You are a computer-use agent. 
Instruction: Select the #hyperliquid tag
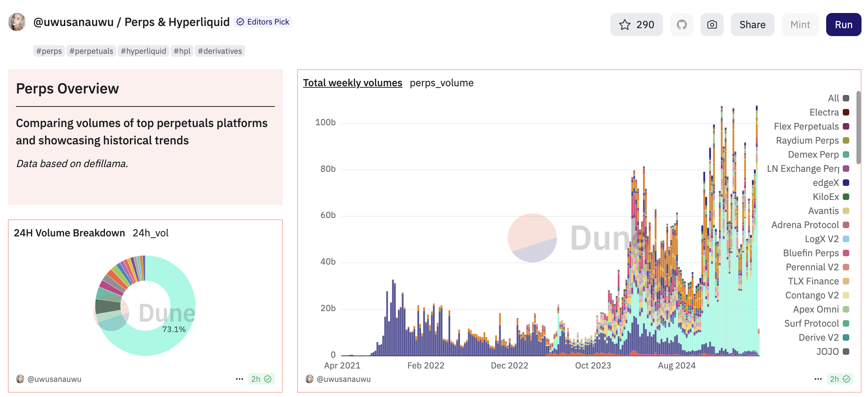[143, 51]
